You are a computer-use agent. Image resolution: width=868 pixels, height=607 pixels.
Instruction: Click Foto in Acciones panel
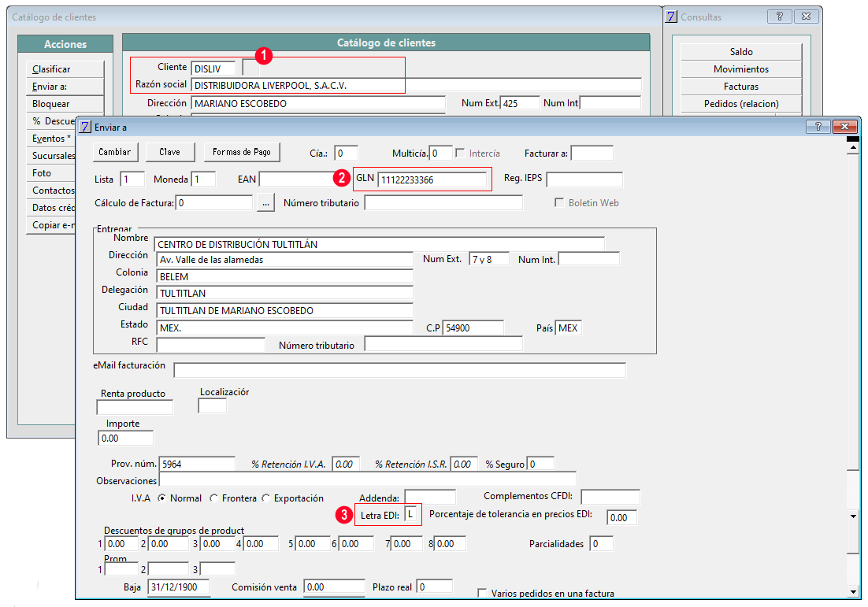[x=51, y=172]
